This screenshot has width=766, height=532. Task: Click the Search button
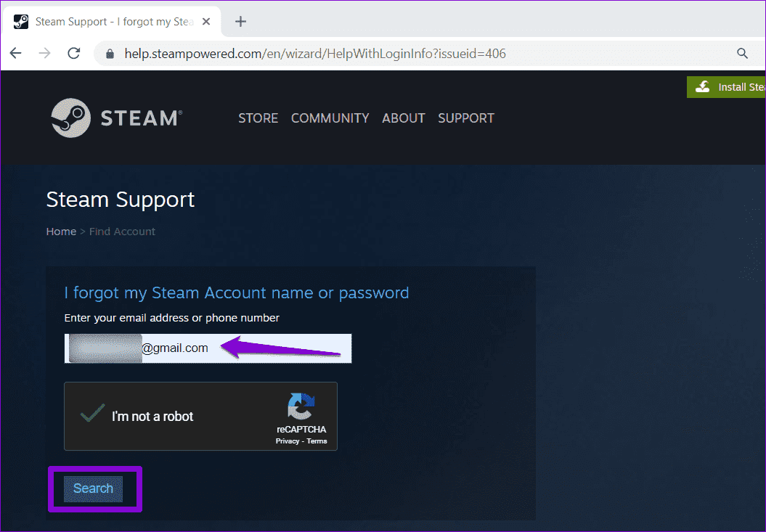point(94,488)
